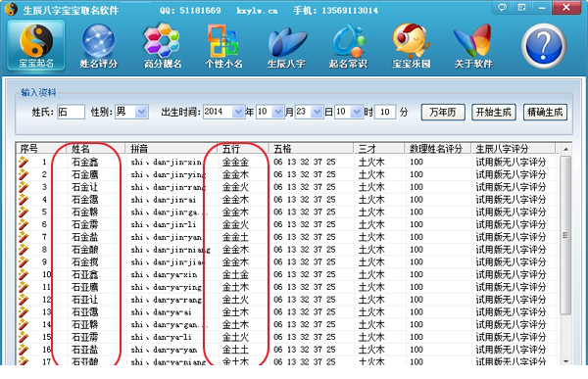Viewport: 588px width, 379px height.
Task: Click the pencil icon in row 14
Action: point(24,324)
